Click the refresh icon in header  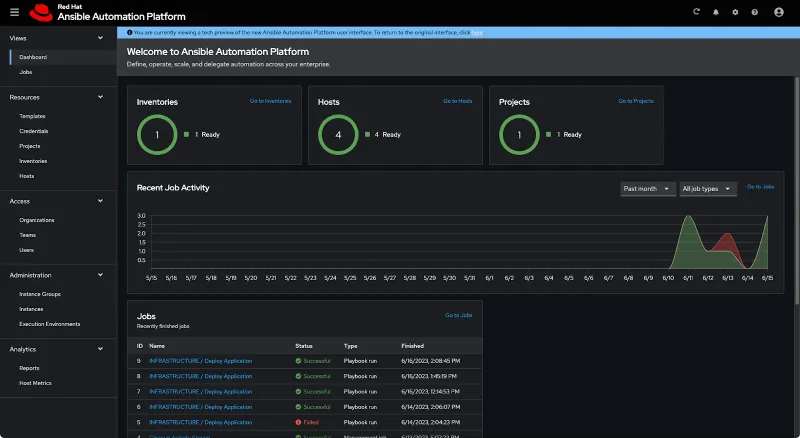[697, 12]
